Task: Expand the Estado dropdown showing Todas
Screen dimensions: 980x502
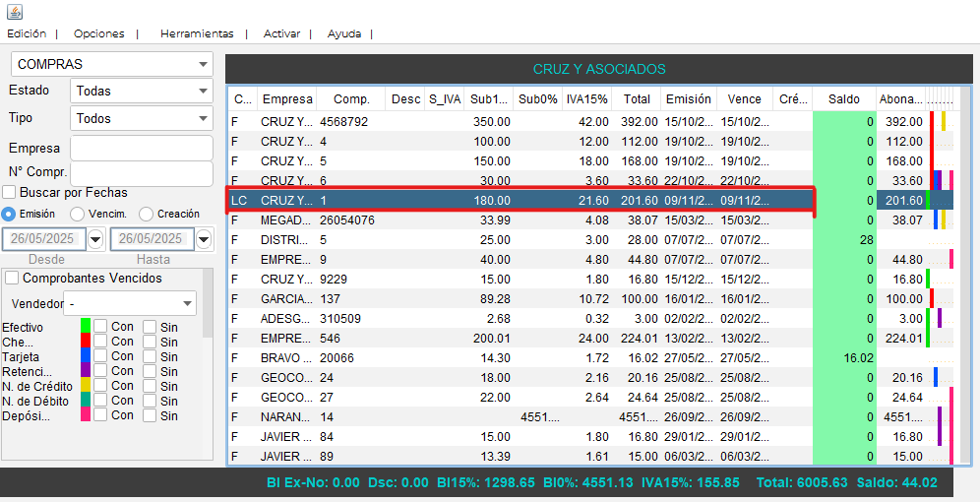Action: tap(142, 91)
